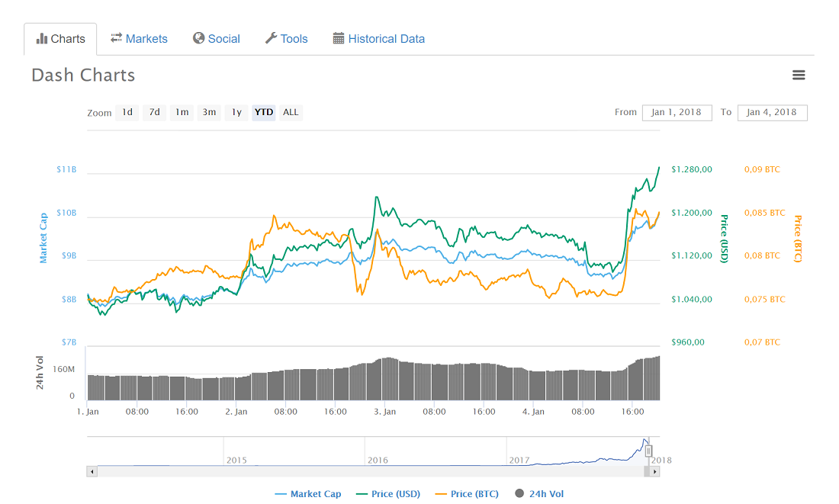Set zoom range to 1d

[x=127, y=112]
